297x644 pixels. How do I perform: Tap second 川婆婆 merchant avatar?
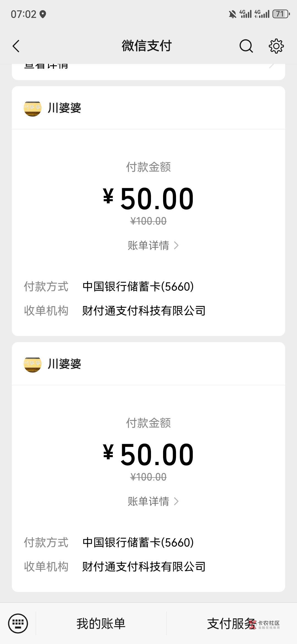32,364
